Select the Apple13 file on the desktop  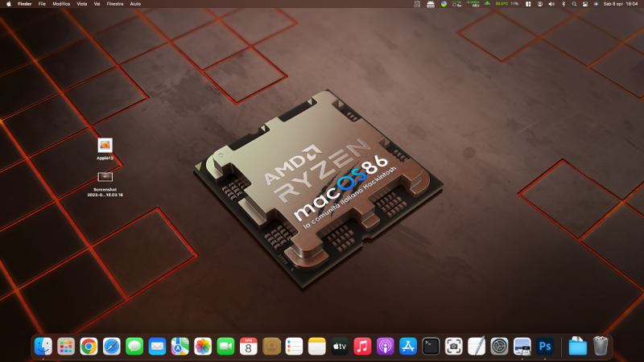point(105,149)
